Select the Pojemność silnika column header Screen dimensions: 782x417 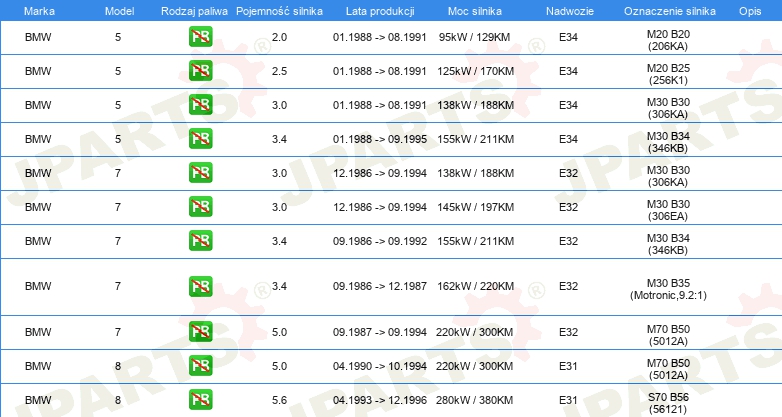[279, 11]
